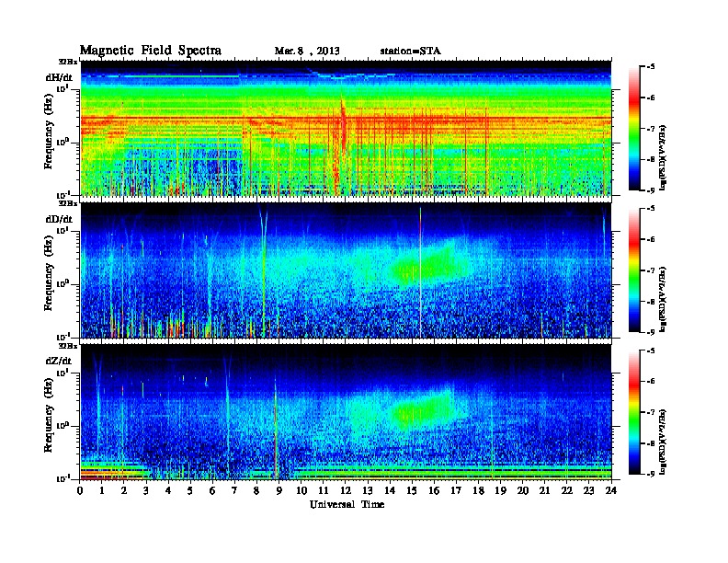Click hour tick "6" on the time axis
This screenshot has width=728, height=563.
point(212,490)
